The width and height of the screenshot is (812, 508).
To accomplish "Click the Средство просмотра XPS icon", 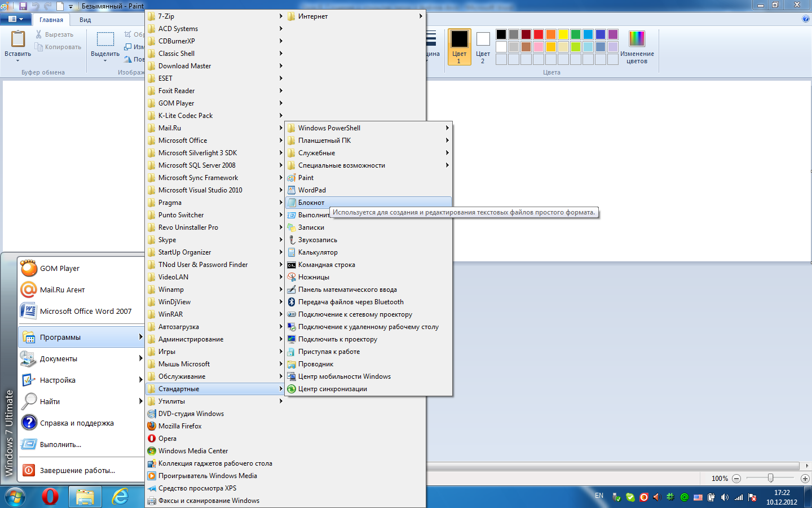I will point(152,488).
